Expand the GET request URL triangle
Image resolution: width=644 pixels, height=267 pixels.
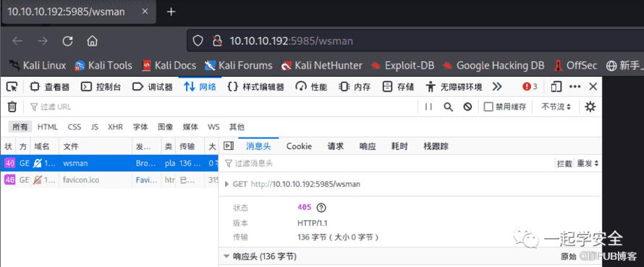click(x=226, y=184)
